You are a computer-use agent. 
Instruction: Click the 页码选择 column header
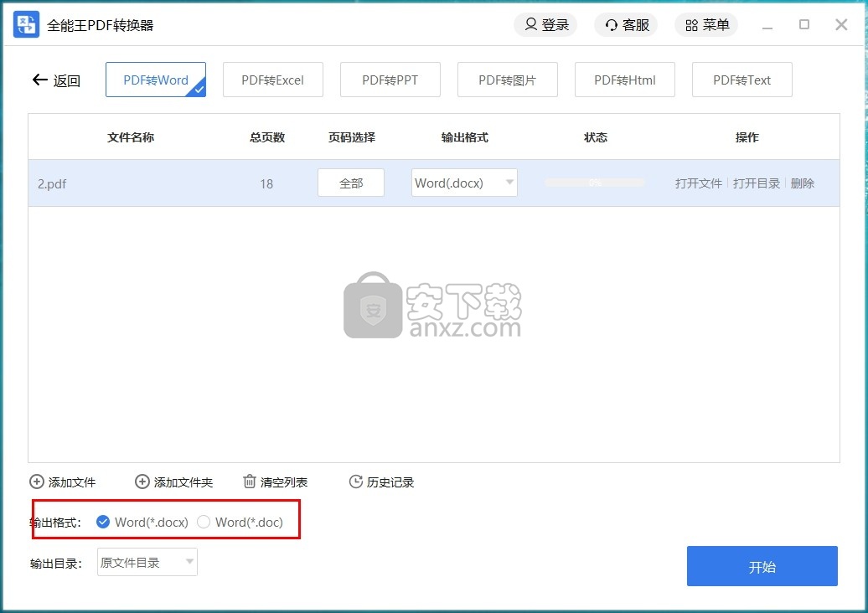pos(352,137)
